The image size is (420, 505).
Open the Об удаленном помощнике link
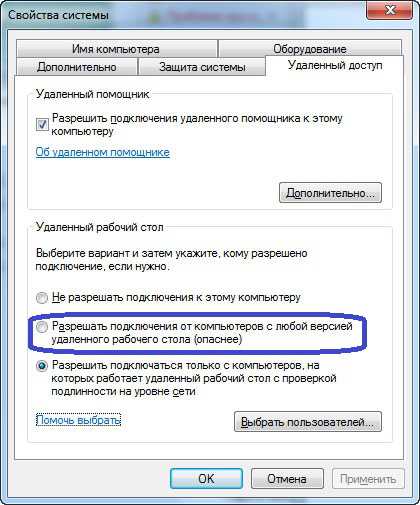point(103,152)
